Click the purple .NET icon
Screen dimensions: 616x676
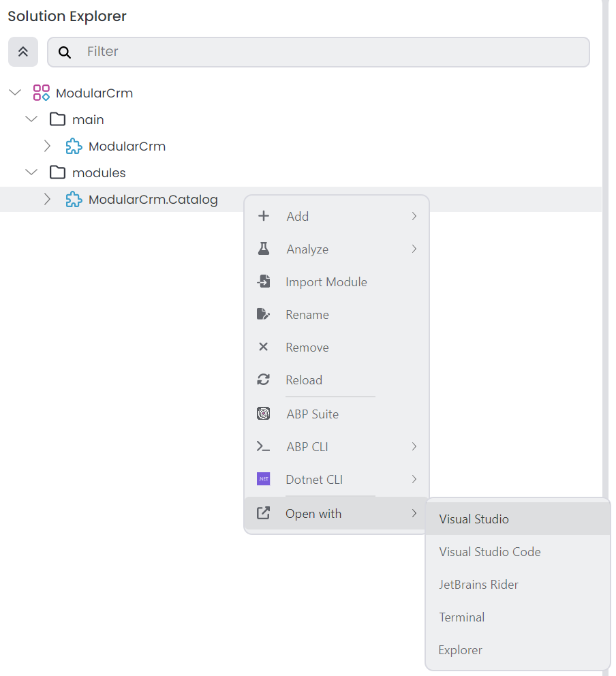[x=264, y=479]
